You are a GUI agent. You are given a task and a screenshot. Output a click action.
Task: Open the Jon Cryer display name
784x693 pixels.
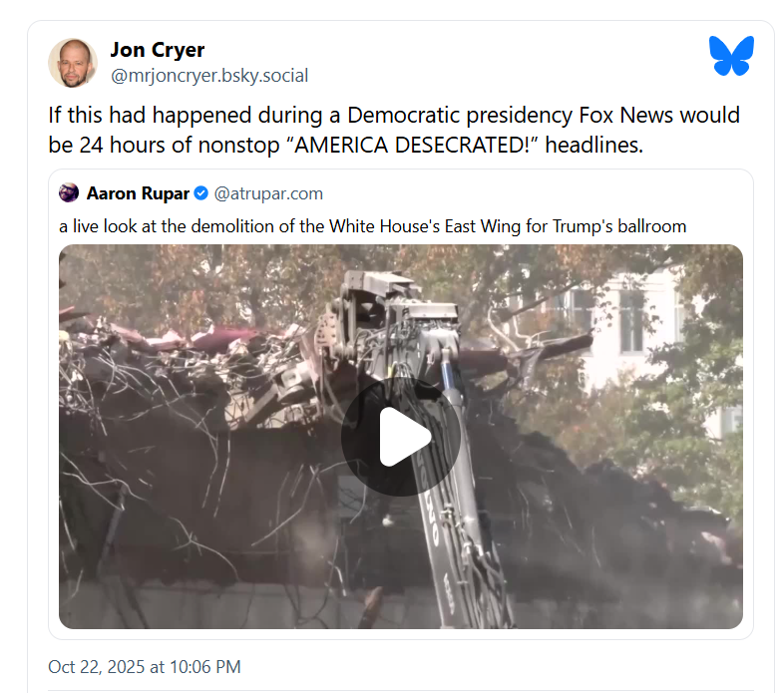[157, 50]
